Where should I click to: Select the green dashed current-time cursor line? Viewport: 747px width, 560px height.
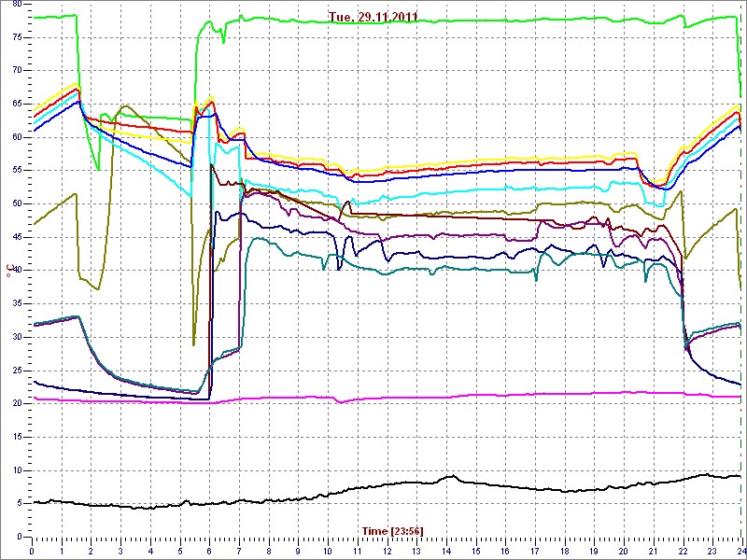[x=741, y=271]
